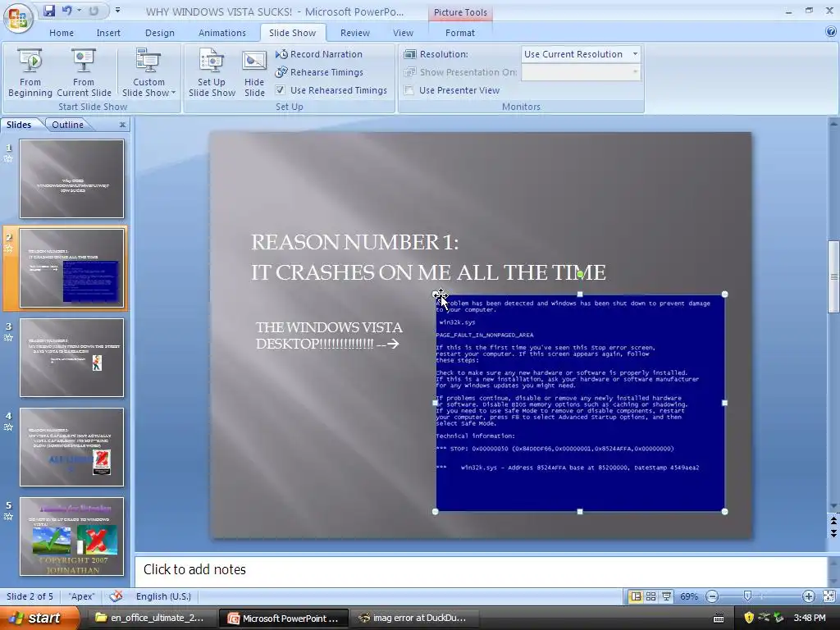The width and height of the screenshot is (840, 630).
Task: Click the REASON NUMBER 1 title text
Action: tap(354, 242)
